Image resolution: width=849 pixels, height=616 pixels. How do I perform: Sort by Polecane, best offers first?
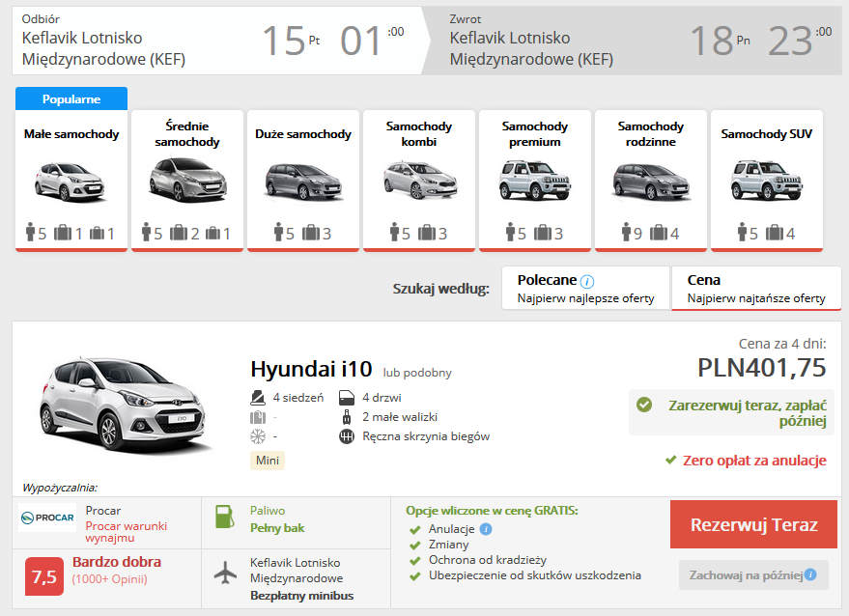point(586,288)
